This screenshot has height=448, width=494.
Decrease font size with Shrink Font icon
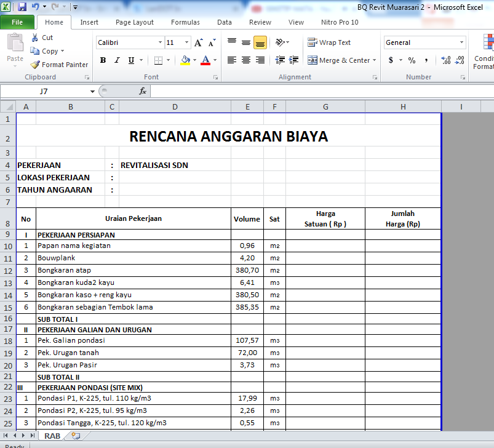click(x=212, y=42)
